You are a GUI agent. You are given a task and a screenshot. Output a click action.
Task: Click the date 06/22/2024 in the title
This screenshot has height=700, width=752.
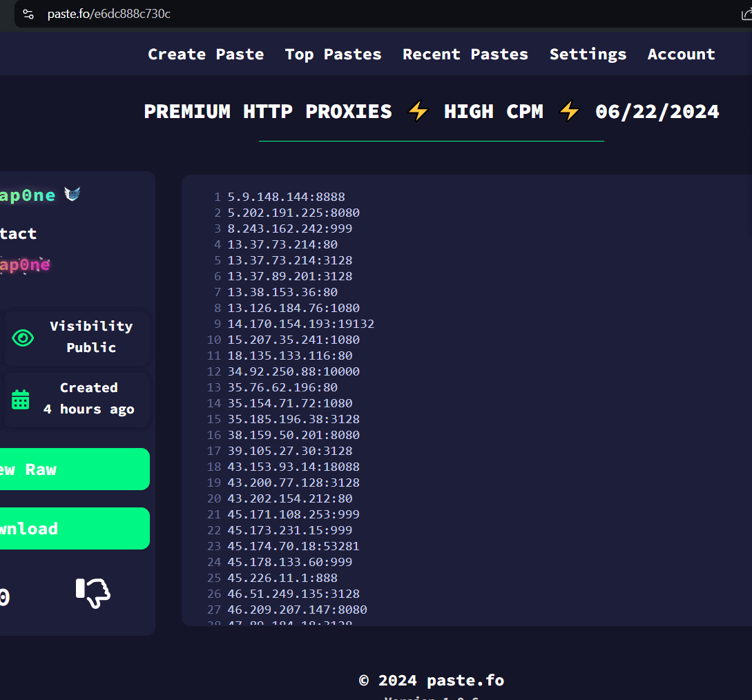click(x=657, y=112)
